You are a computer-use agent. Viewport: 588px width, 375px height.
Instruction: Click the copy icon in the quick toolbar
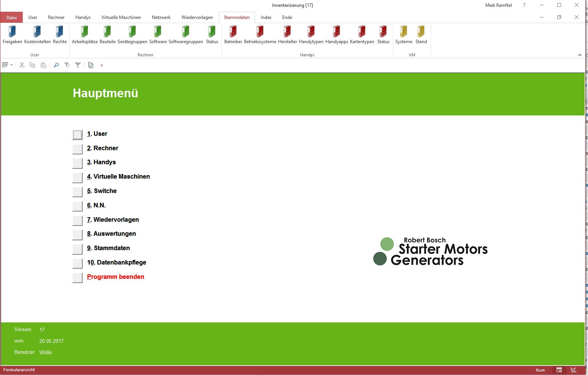33,65
